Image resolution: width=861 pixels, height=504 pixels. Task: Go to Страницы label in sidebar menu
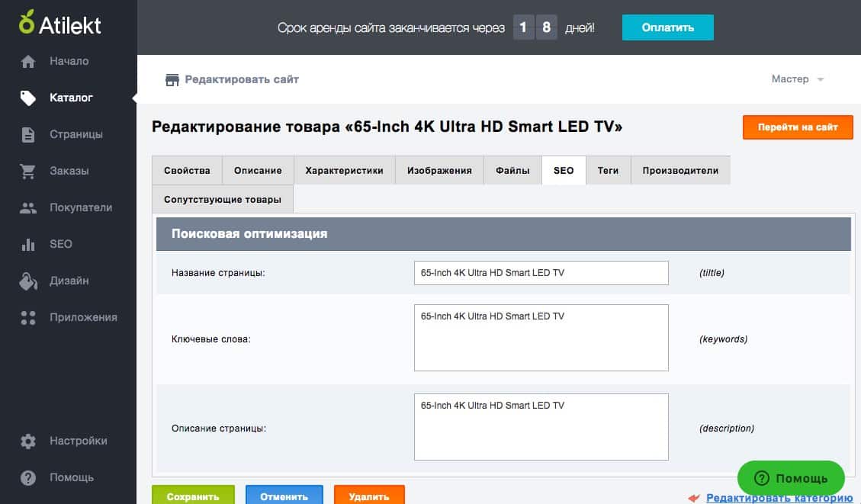pyautogui.click(x=76, y=134)
